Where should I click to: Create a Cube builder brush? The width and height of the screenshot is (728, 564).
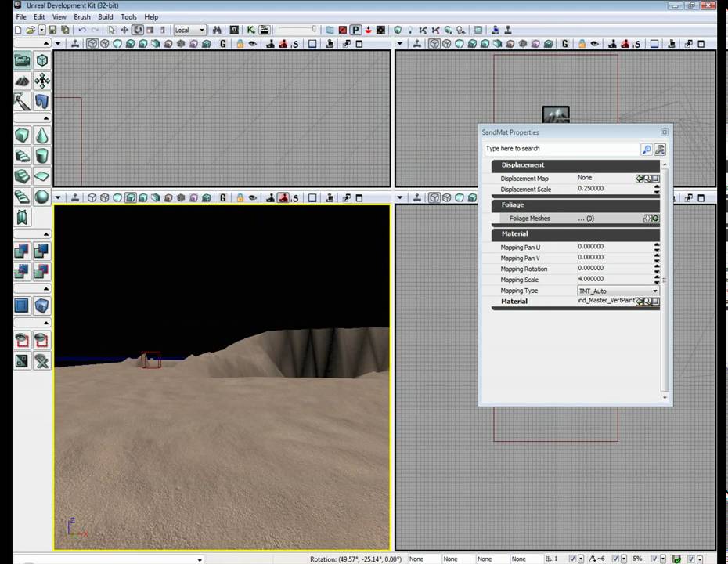[22, 136]
